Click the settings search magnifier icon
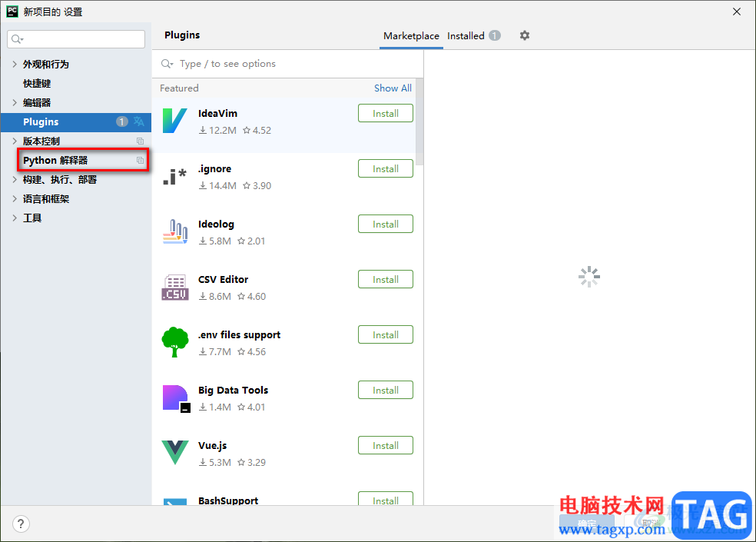Image resolution: width=756 pixels, height=542 pixels. [17, 39]
